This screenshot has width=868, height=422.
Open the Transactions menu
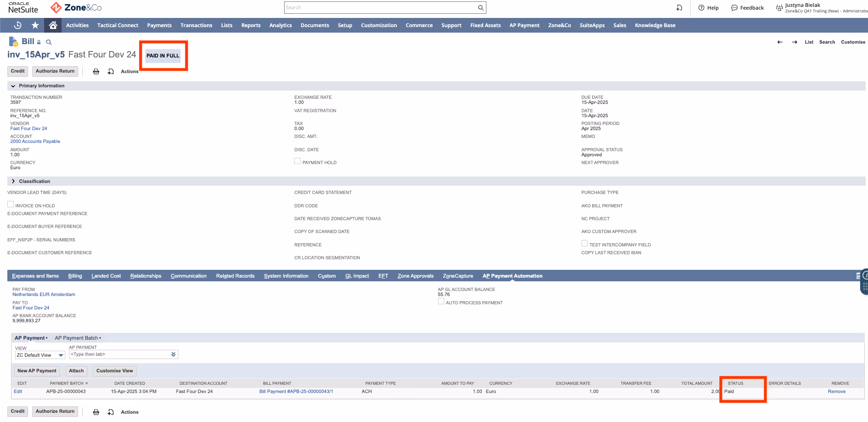coord(196,25)
